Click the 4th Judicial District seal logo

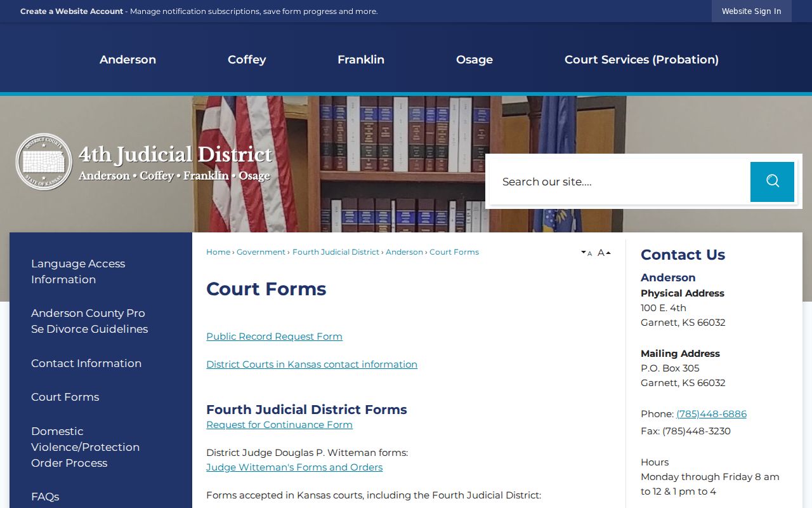coord(44,162)
